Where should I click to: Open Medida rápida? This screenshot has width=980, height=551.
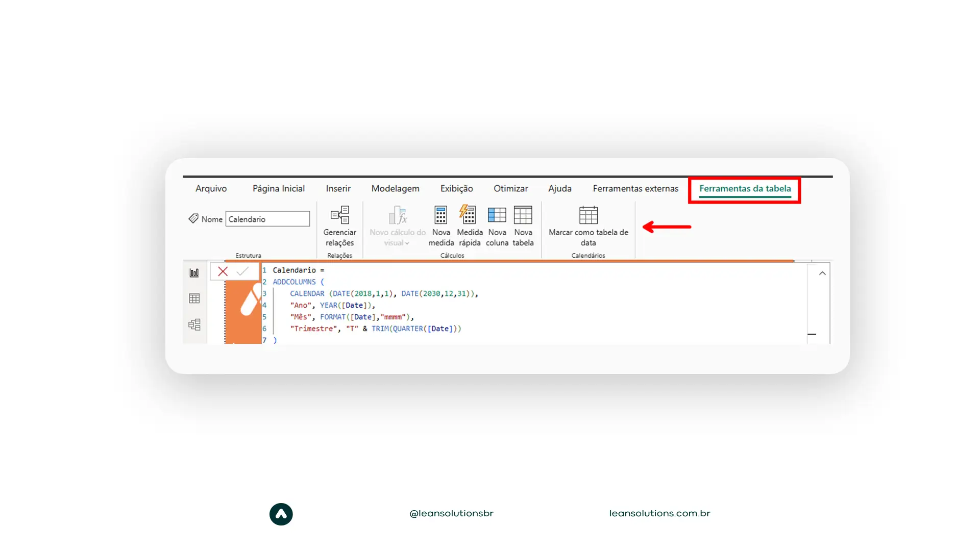[x=469, y=227]
